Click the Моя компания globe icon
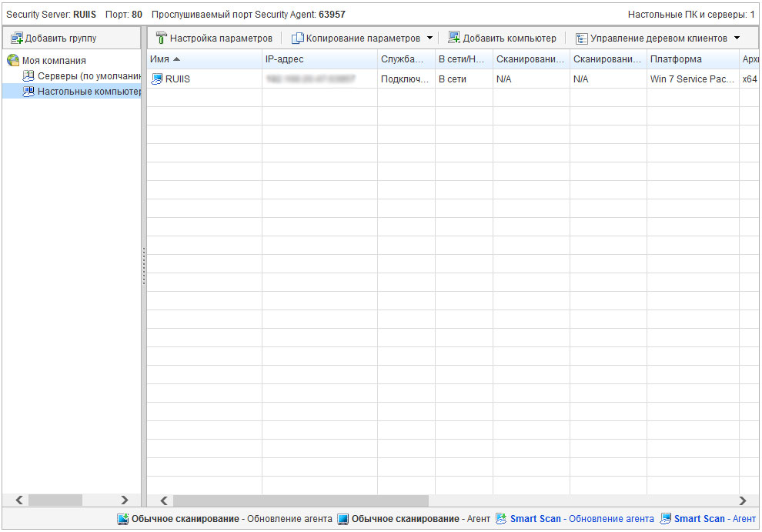 click(x=13, y=60)
